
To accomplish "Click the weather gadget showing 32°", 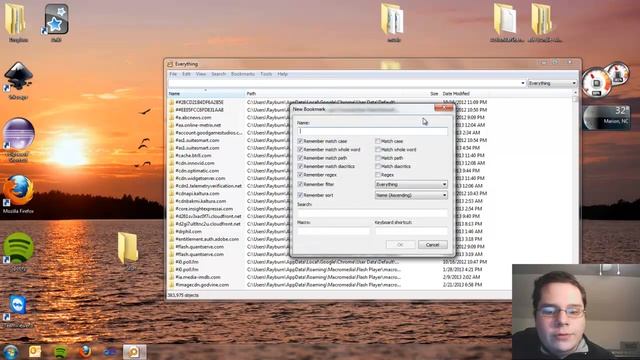I will coord(607,117).
